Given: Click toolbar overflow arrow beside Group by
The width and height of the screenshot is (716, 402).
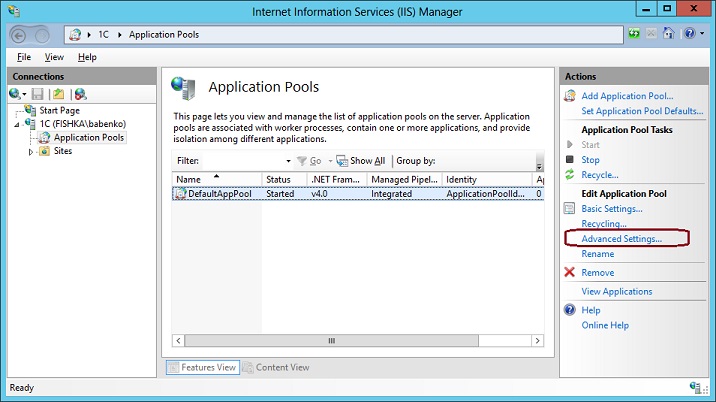Looking at the screenshot, I should click(x=539, y=166).
